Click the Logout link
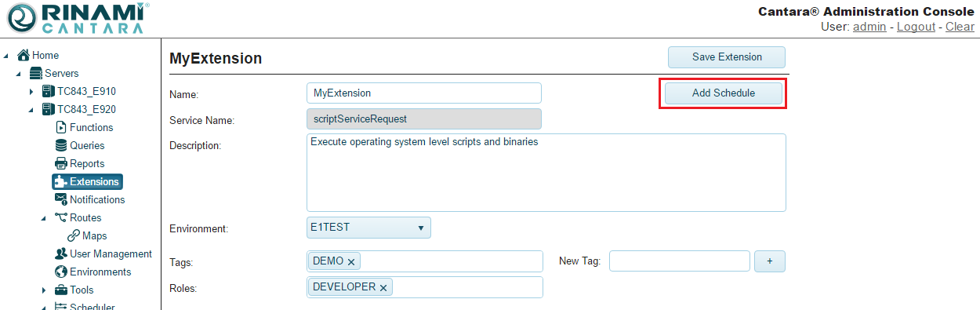Screen dimensions: 980x310 click(x=916, y=27)
